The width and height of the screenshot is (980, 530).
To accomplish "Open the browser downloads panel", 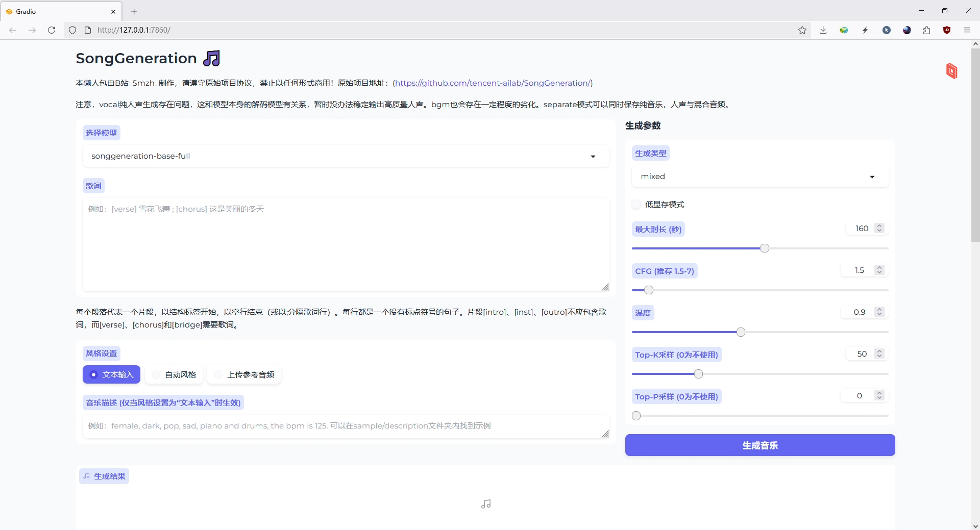I will click(823, 30).
